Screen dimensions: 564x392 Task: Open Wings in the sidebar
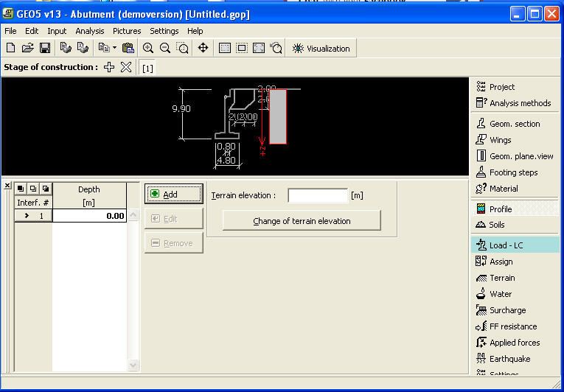(x=515, y=140)
